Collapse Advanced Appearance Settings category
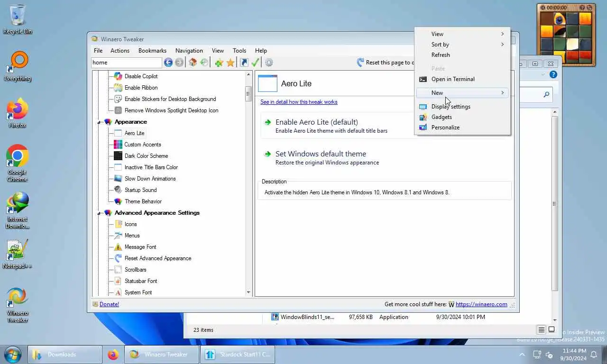This screenshot has height=364, width=607. click(100, 213)
